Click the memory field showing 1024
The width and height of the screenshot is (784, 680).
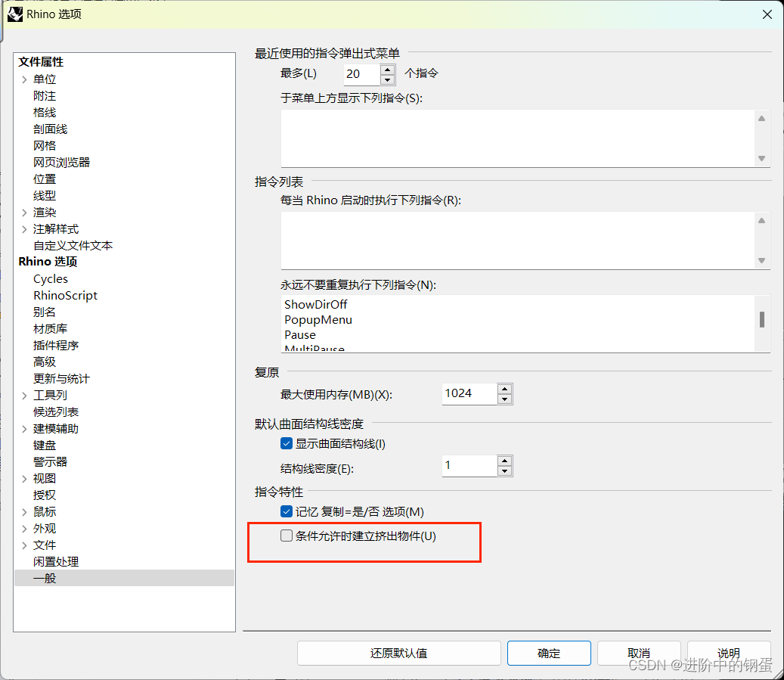pos(469,394)
